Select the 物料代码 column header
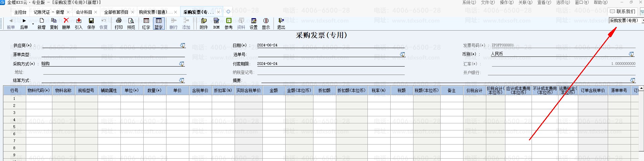Viewport: 644px width, 161px height. (x=39, y=90)
